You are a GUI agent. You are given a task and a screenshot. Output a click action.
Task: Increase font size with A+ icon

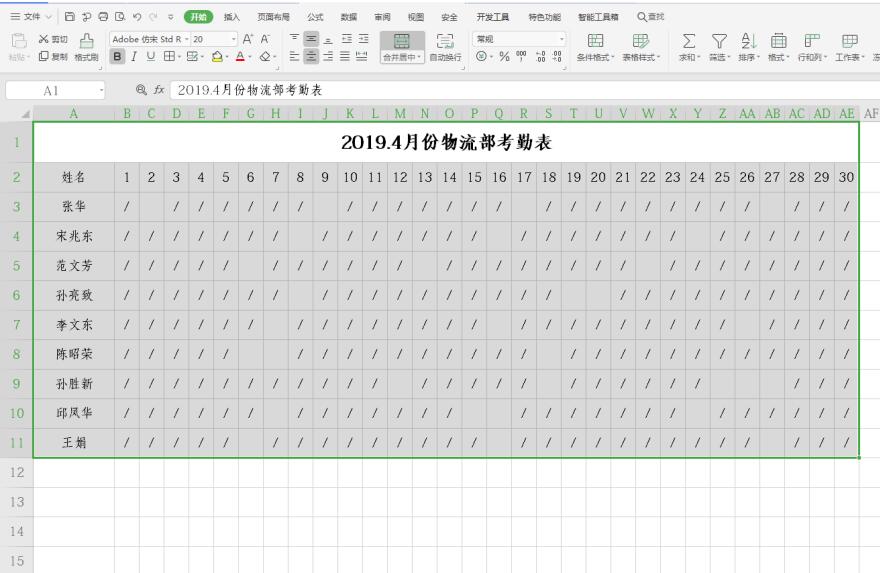(x=248, y=39)
